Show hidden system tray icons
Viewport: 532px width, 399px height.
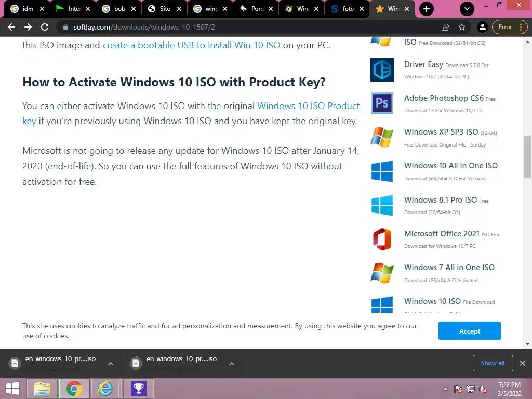coord(445,389)
